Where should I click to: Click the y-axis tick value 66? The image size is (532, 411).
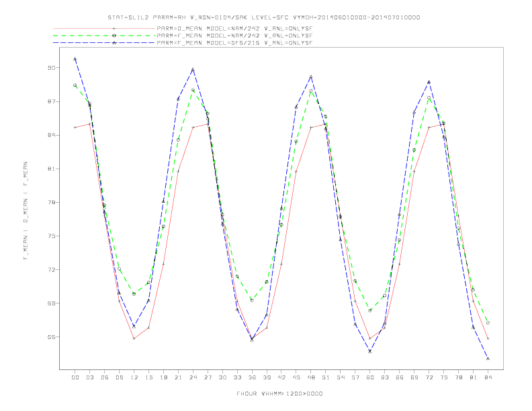tap(51, 337)
